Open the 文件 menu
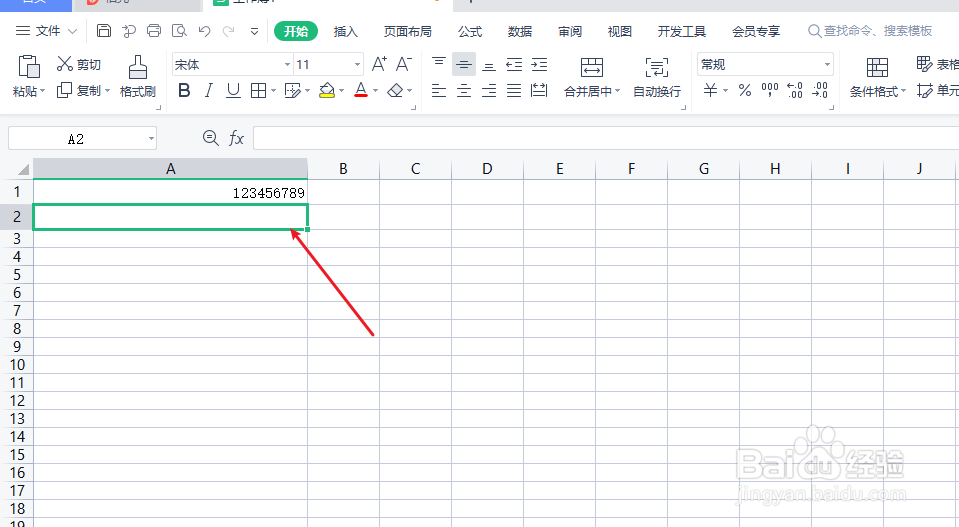Screen dimensions: 959x527 pos(46,31)
